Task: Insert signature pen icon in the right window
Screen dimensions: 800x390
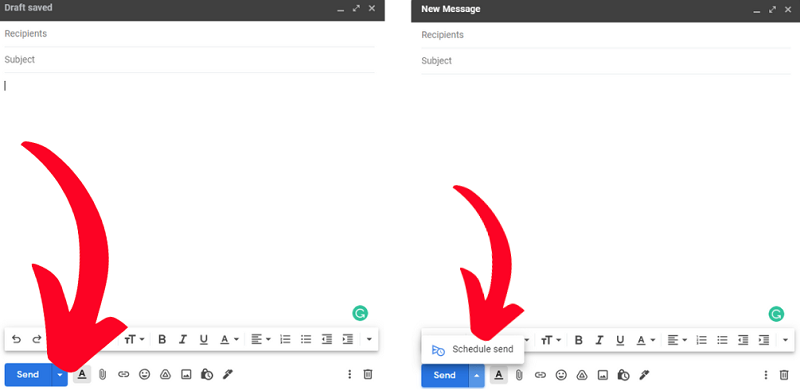Action: (x=644, y=376)
